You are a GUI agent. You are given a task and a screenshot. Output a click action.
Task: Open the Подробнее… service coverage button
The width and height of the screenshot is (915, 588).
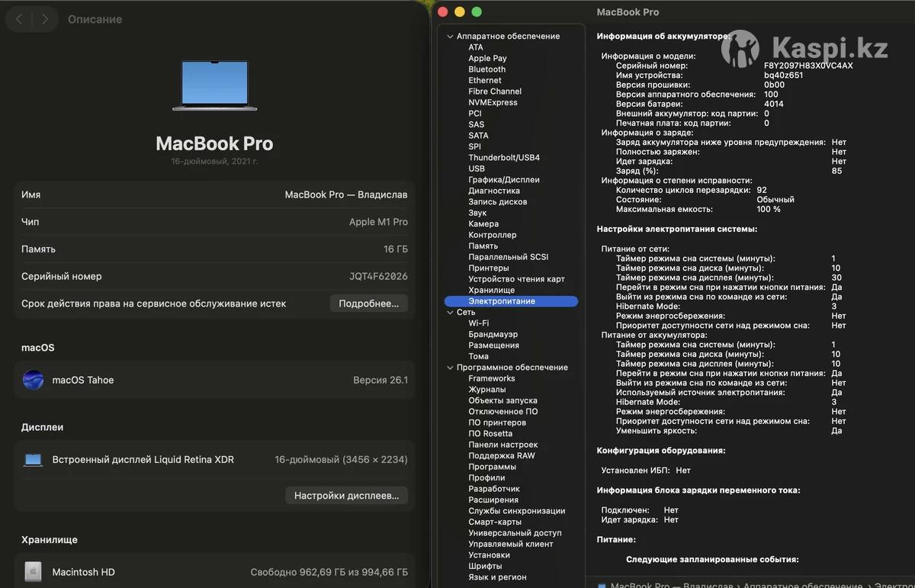point(368,304)
